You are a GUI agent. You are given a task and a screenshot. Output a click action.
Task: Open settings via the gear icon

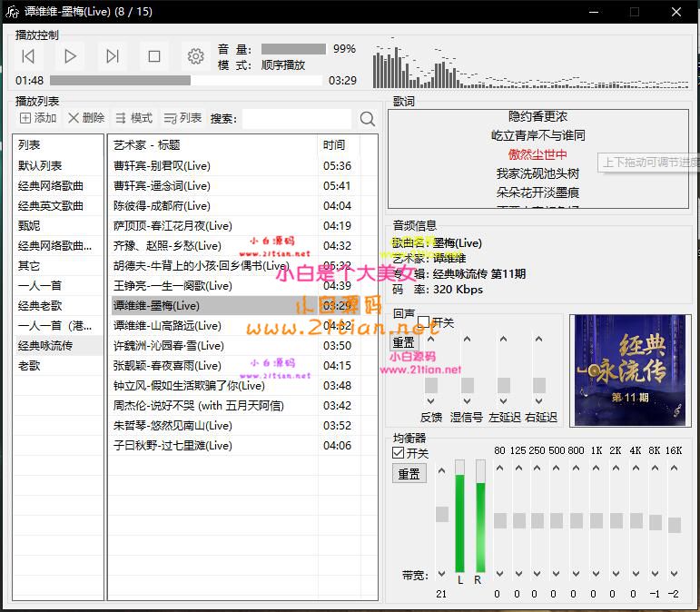[x=195, y=56]
